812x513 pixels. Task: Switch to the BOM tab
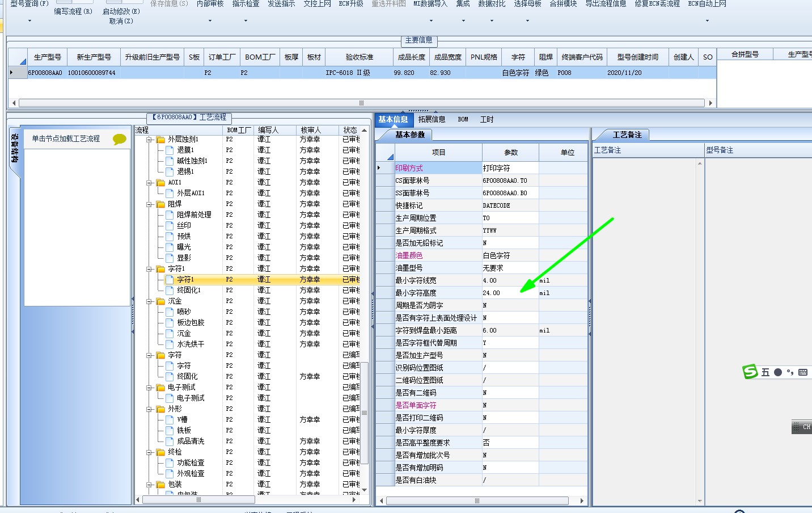coord(463,120)
